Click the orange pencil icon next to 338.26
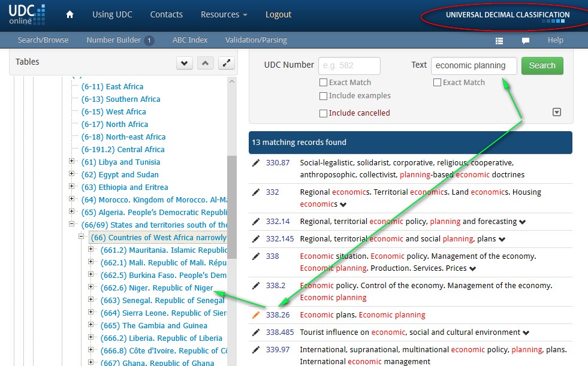This screenshot has height=366, width=588. click(256, 315)
